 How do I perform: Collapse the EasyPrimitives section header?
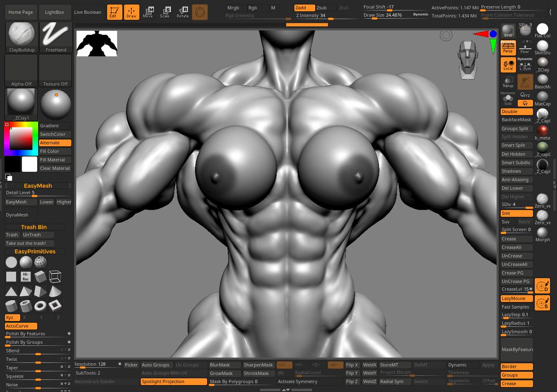[x=35, y=251]
